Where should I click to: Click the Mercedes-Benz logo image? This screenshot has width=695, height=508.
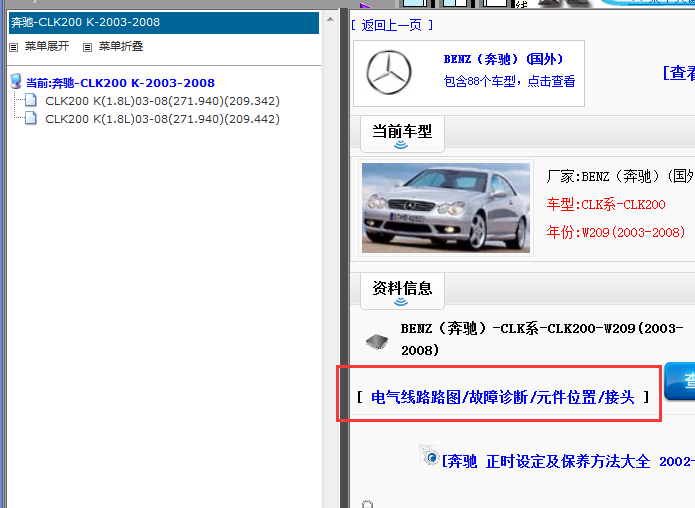click(389, 72)
